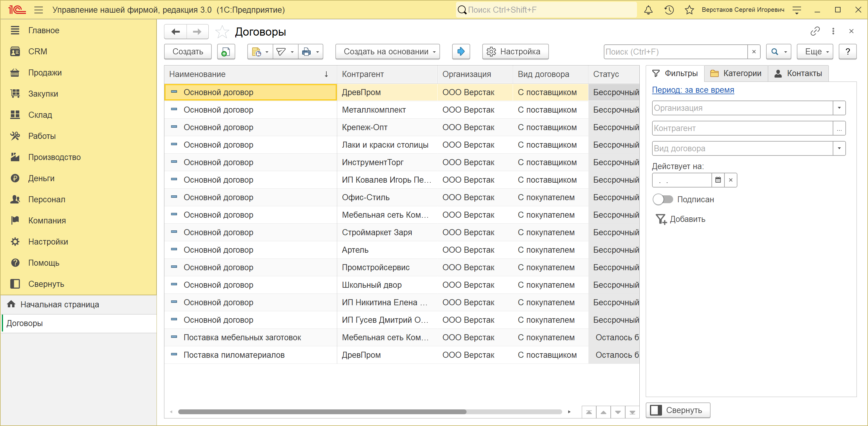The image size is (868, 426).
Task: Move one row down in list
Action: click(x=618, y=412)
